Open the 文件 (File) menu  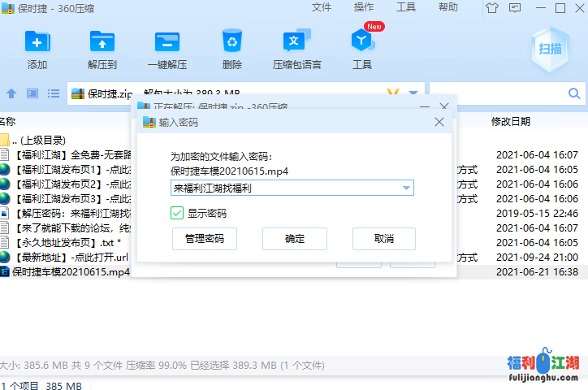click(322, 7)
